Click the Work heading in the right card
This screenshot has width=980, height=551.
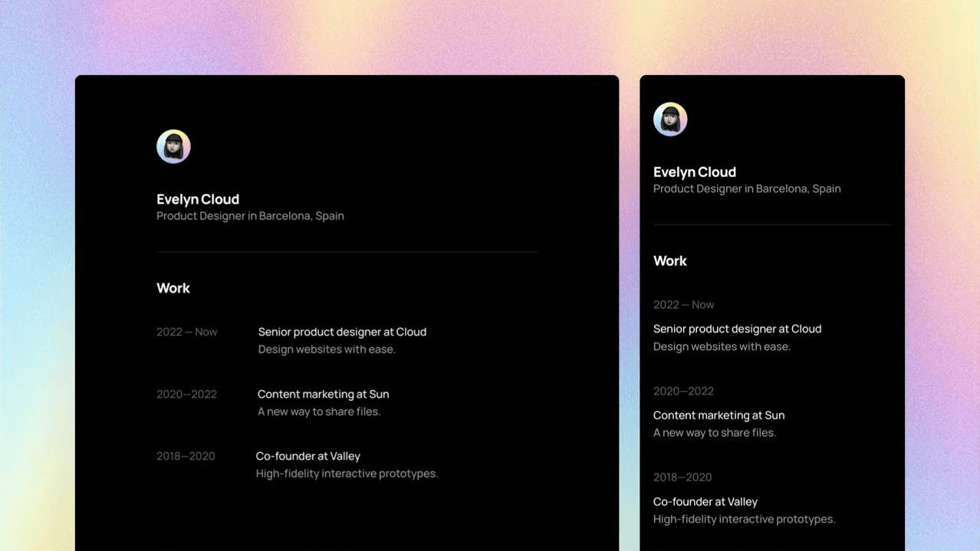tap(670, 261)
